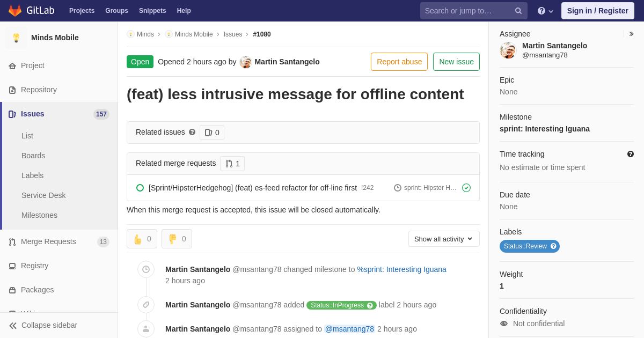Click the related merge requests count badge
The image size is (644, 338).
click(232, 164)
